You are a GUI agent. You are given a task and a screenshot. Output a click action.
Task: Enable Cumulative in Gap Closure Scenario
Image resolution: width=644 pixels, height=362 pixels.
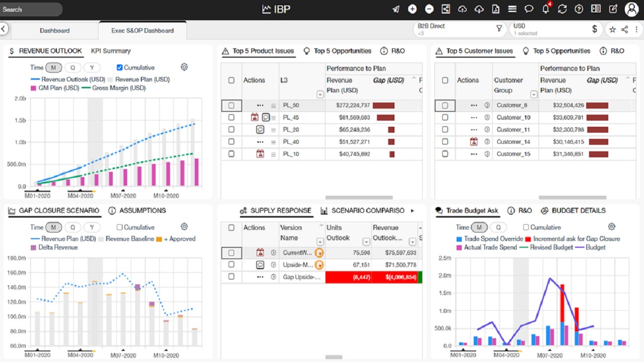tap(120, 227)
